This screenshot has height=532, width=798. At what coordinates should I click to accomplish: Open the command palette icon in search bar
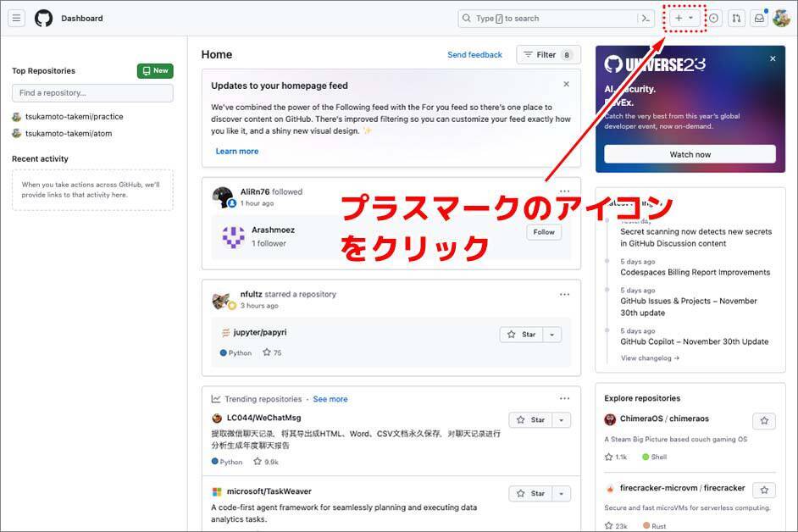click(646, 19)
